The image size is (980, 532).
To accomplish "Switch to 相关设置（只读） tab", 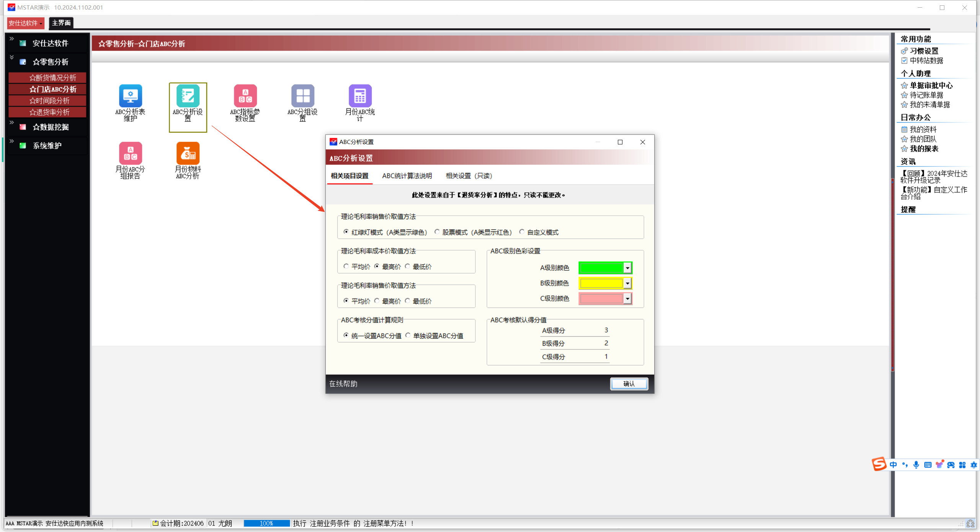I will coord(469,176).
